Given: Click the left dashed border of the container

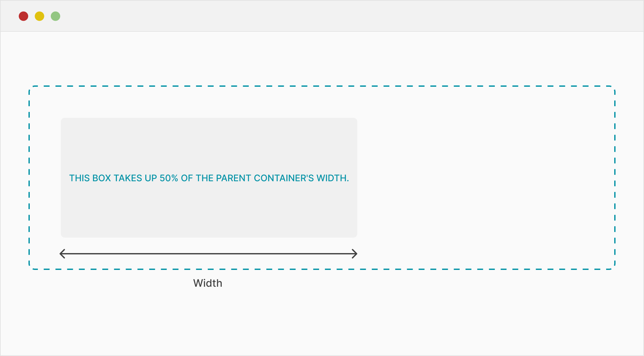Looking at the screenshot, I should click(x=29, y=178).
